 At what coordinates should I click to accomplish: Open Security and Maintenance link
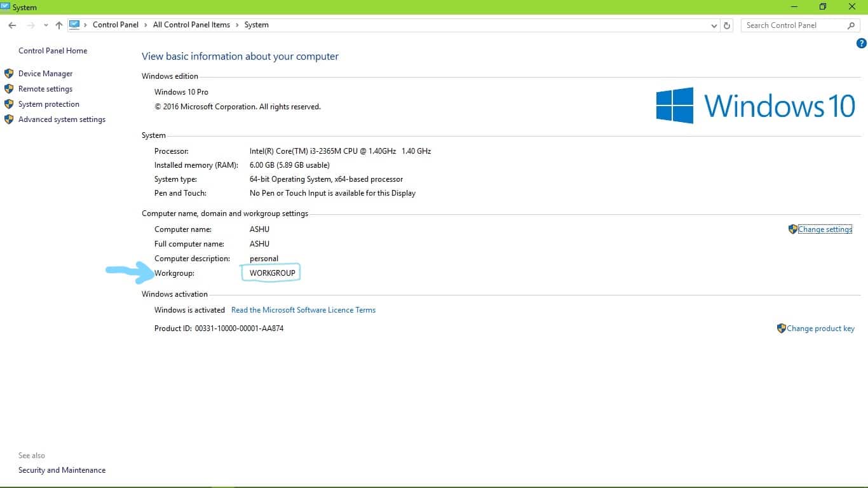62,470
